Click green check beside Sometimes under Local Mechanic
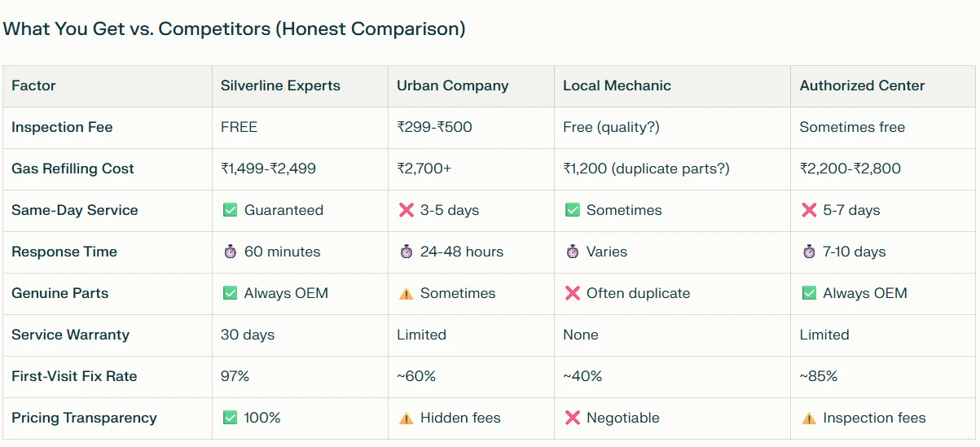This screenshot has width=980, height=447. pos(572,210)
